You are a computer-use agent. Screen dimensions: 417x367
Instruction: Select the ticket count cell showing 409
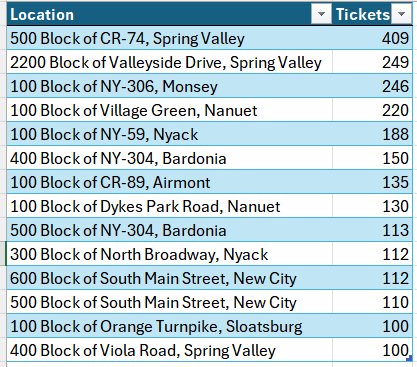click(372, 38)
